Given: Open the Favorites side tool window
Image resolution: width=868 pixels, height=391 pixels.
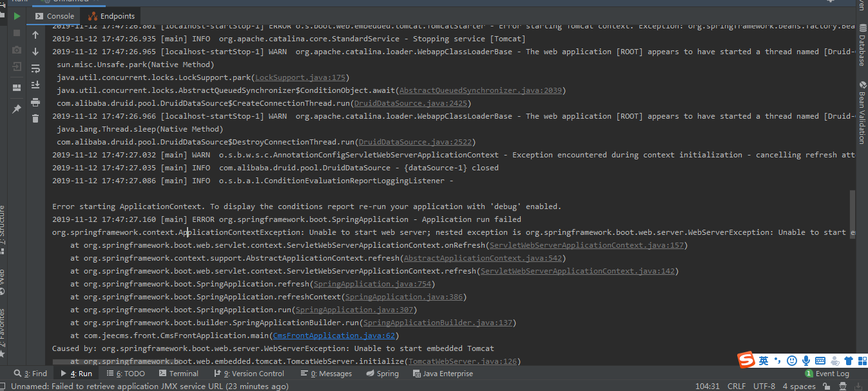Looking at the screenshot, I should (3, 334).
